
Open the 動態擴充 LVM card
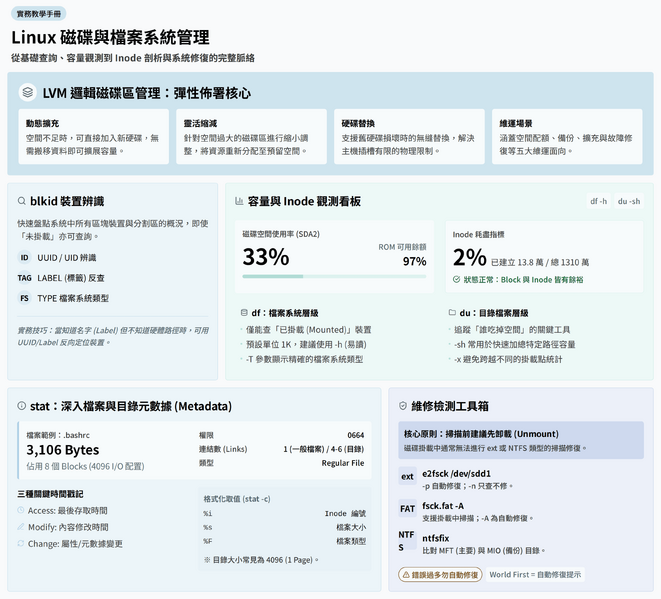point(94,137)
